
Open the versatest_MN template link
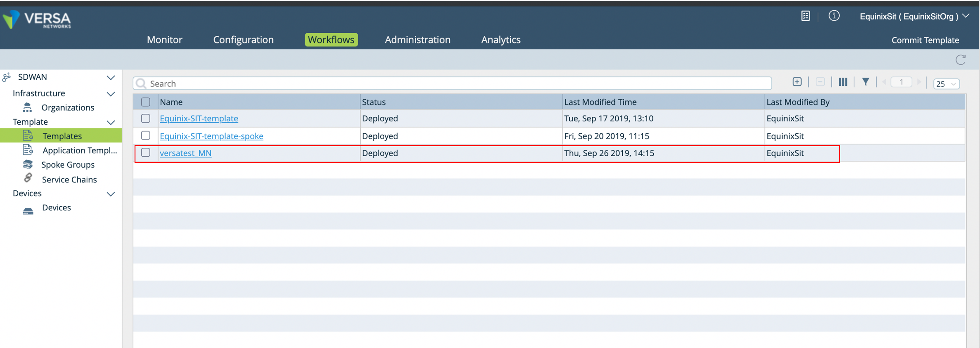click(185, 153)
